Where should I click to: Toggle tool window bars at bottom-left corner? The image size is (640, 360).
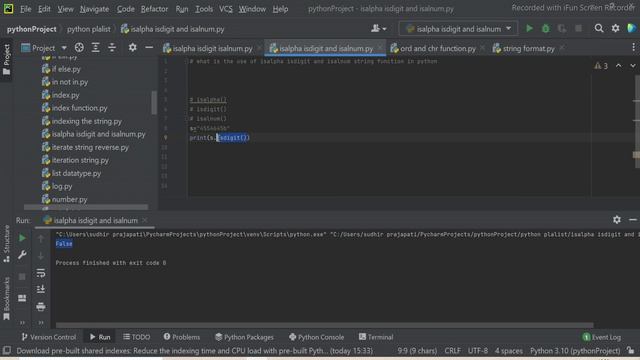(x=7, y=351)
